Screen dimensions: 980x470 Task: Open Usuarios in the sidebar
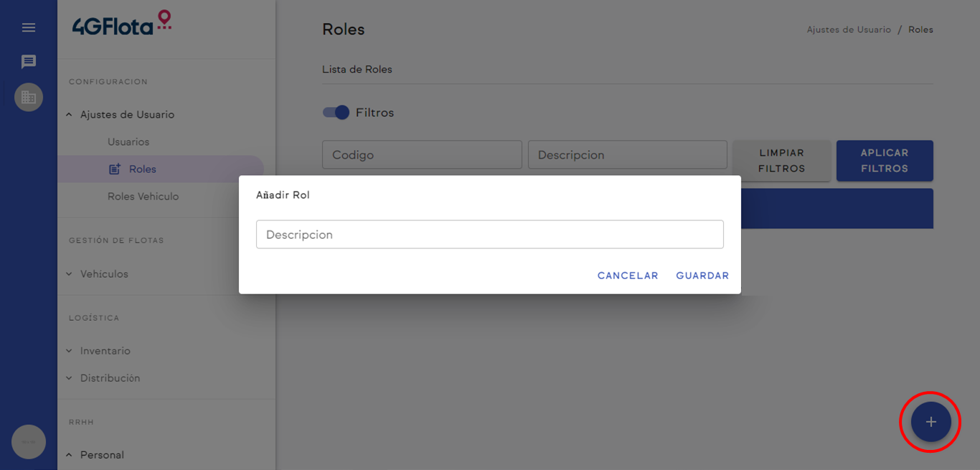click(128, 142)
